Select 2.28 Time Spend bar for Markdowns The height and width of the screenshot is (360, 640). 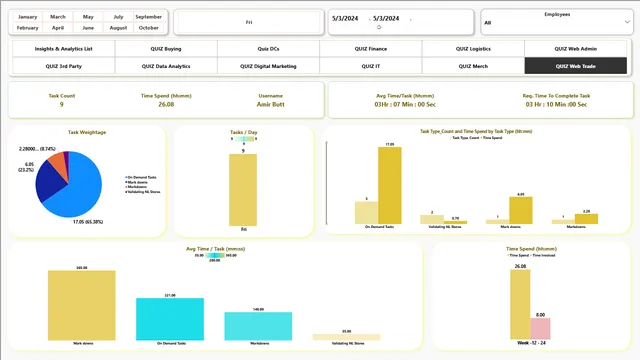pyautogui.click(x=587, y=219)
